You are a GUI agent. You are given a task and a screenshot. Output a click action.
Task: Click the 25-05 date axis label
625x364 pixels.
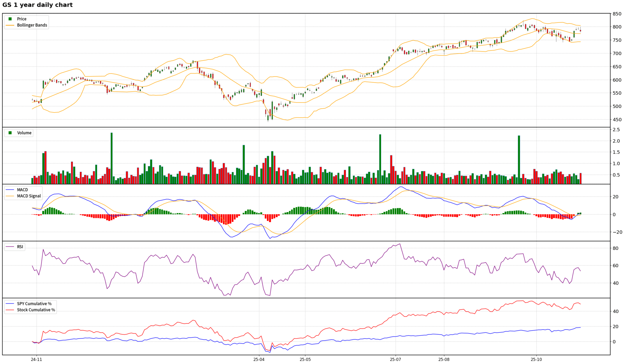point(305,359)
